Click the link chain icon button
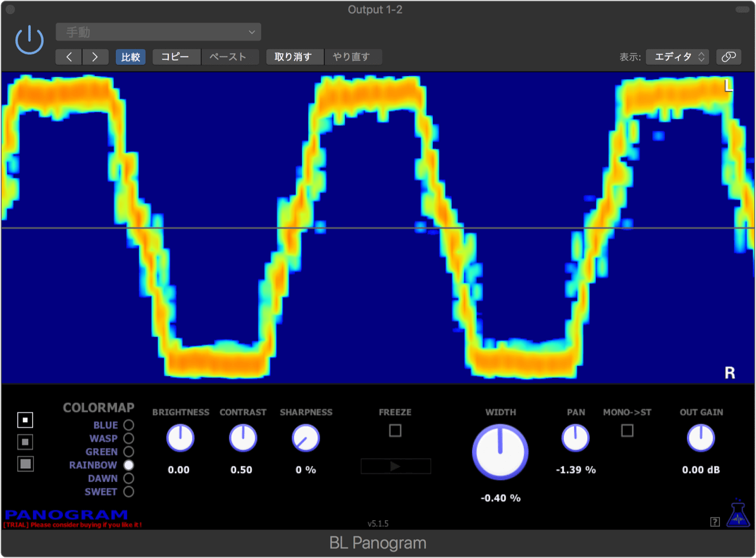756x558 pixels. pyautogui.click(x=729, y=57)
